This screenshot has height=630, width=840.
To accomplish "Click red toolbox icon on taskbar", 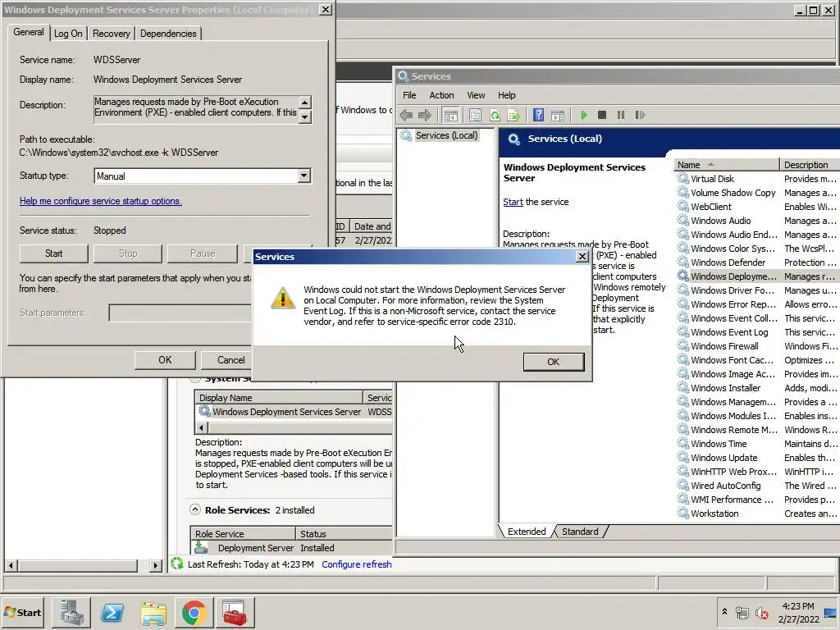I will (235, 612).
